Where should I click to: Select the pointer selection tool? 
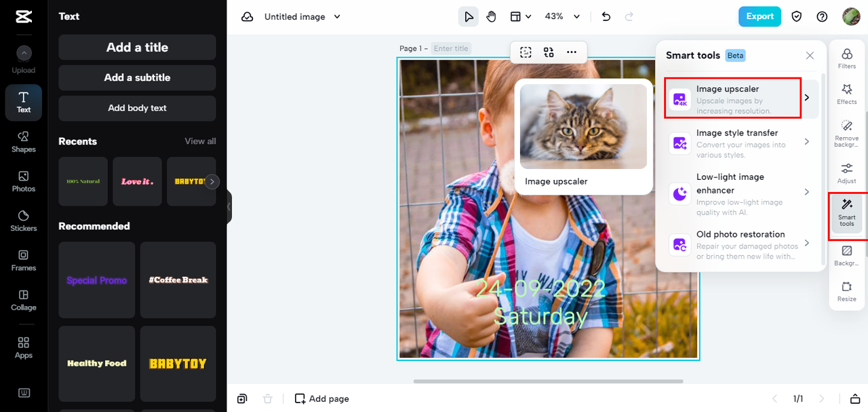click(468, 17)
